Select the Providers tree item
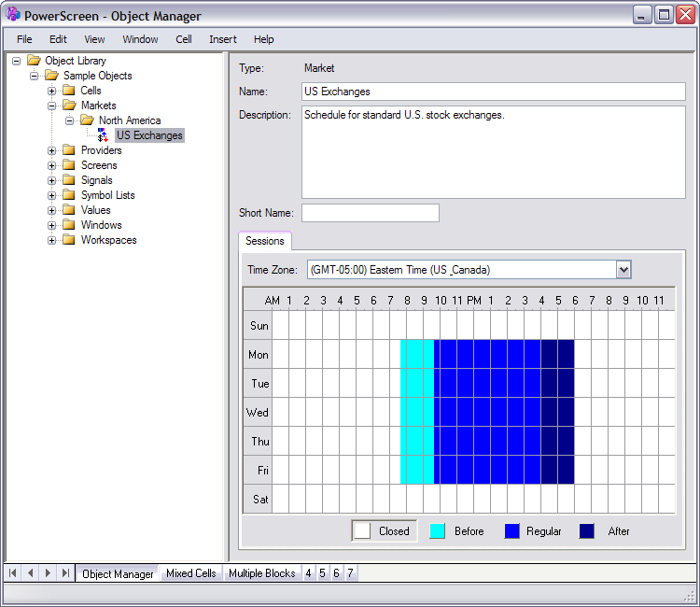This screenshot has height=607, width=700. coord(101,150)
